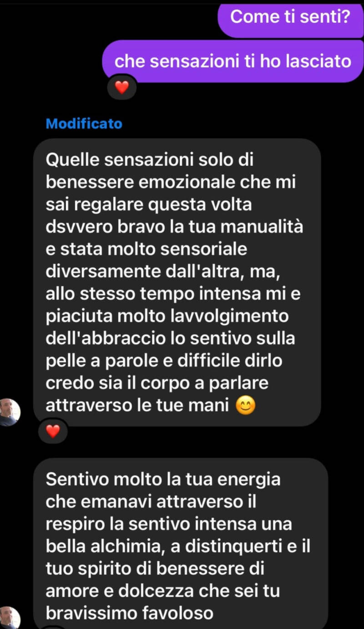Select the 'che sensazioni ti ho lasciato' message

233,61
